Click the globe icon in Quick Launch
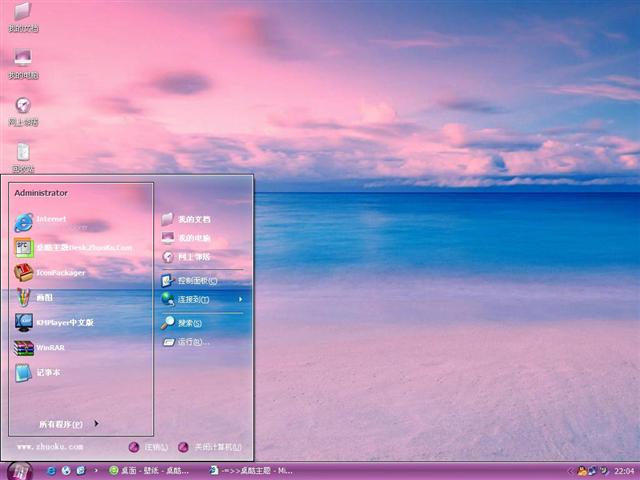Screen dimensions: 640x480 [x=66, y=471]
